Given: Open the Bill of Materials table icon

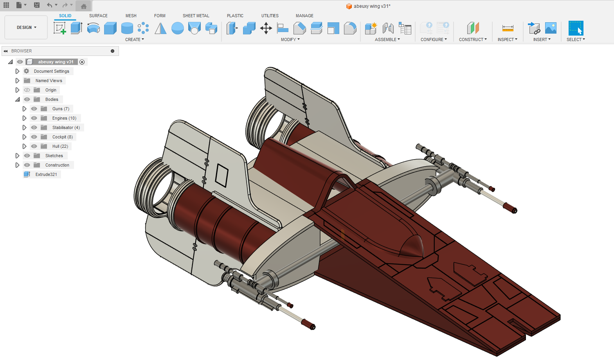Looking at the screenshot, I should pyautogui.click(x=405, y=28).
